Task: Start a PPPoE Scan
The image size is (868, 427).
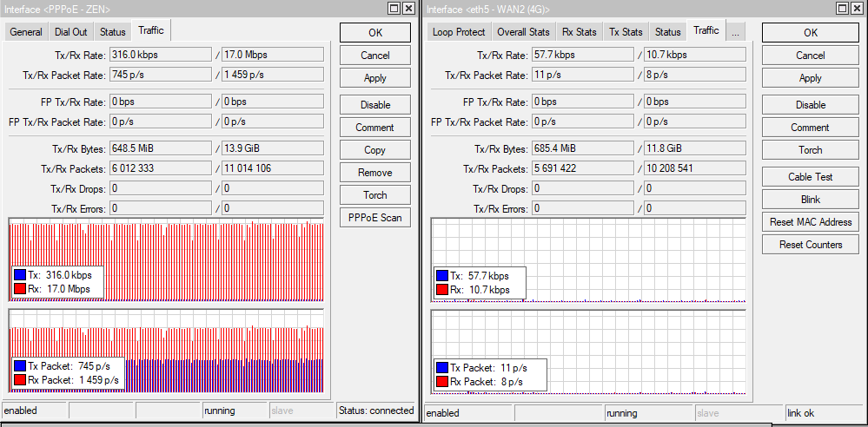Action: click(x=375, y=218)
